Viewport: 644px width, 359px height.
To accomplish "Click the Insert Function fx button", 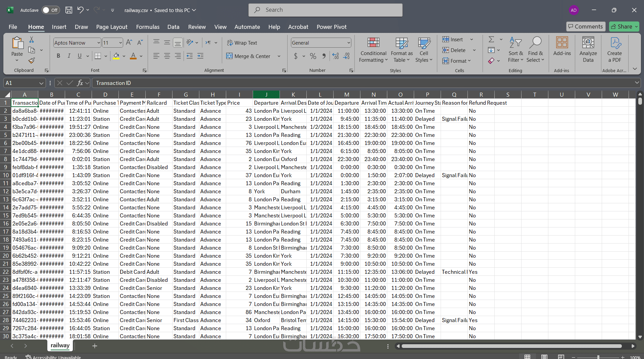I will [80, 83].
